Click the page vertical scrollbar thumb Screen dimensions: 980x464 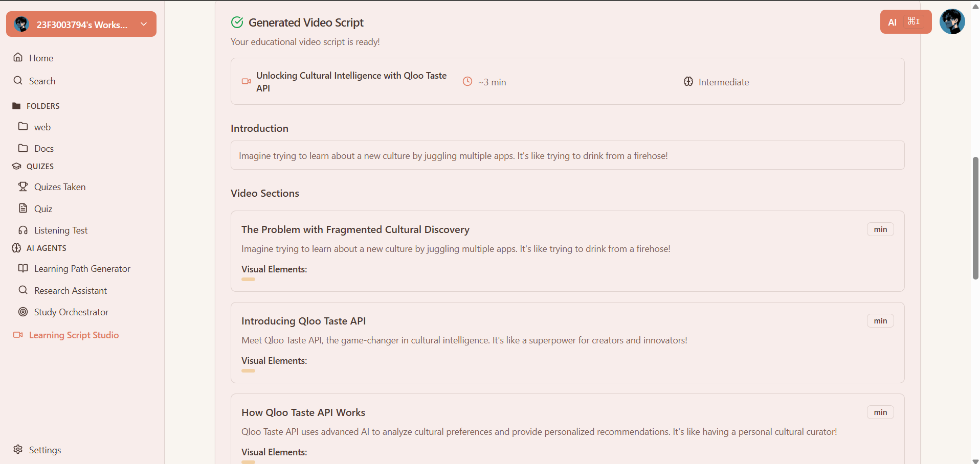tap(975, 218)
